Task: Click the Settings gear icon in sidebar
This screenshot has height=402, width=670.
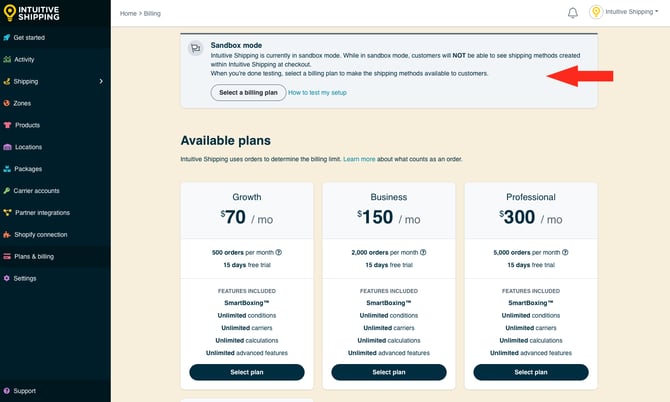Action: click(7, 278)
